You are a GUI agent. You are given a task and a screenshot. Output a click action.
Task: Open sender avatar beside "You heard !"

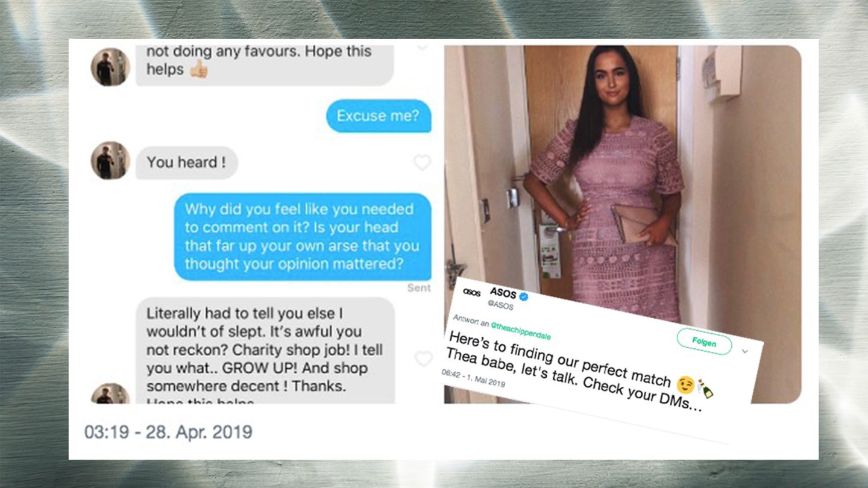click(x=110, y=160)
